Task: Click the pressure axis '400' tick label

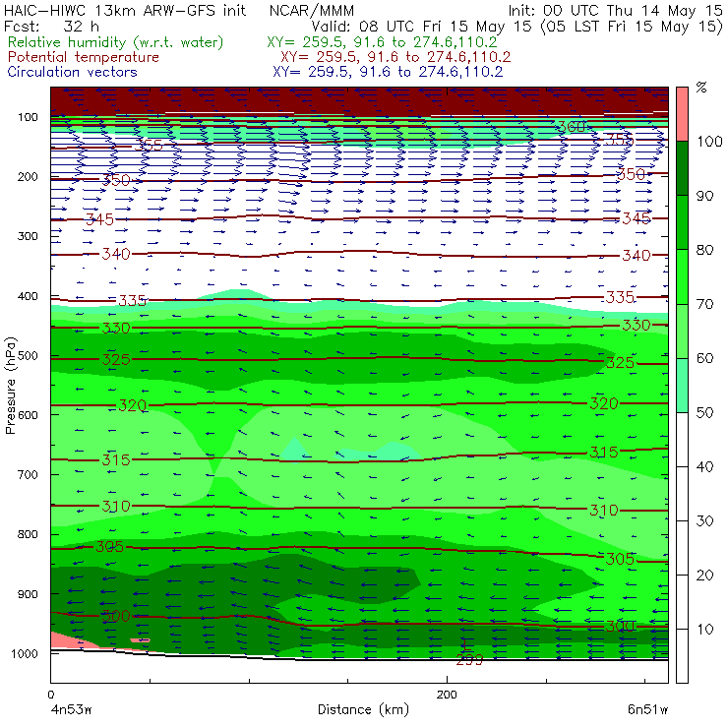Action: coord(28,296)
